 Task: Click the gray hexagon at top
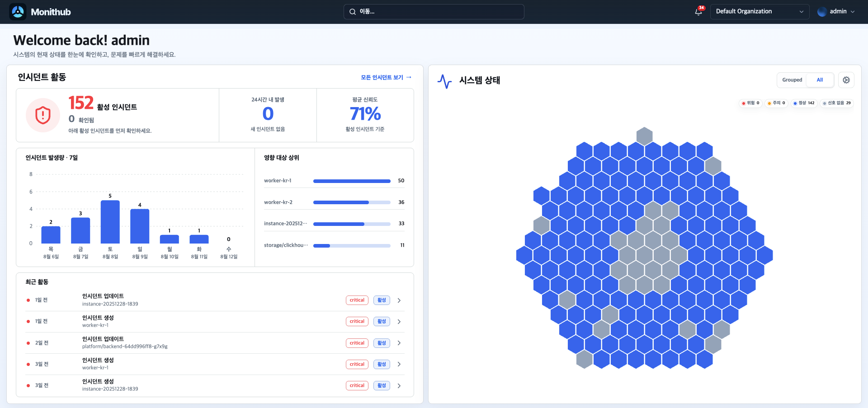[x=644, y=136]
